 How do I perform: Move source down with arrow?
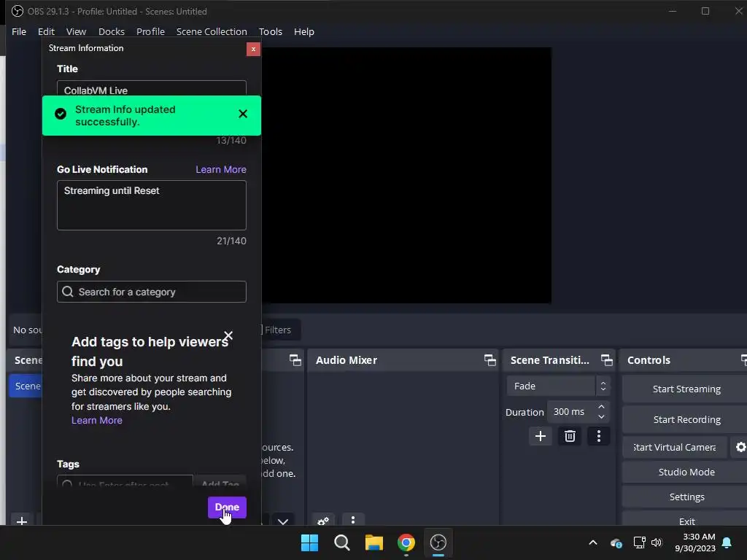click(283, 521)
